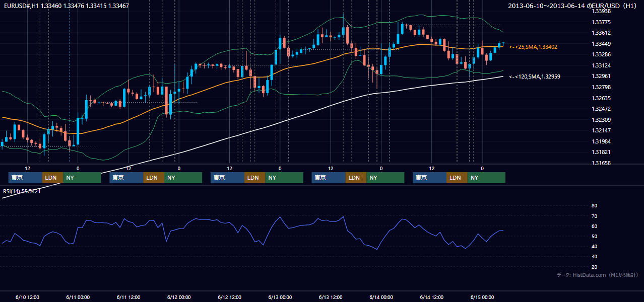Click the 6/15 00:00 time axis label
The image size is (644, 302).
pyautogui.click(x=482, y=297)
